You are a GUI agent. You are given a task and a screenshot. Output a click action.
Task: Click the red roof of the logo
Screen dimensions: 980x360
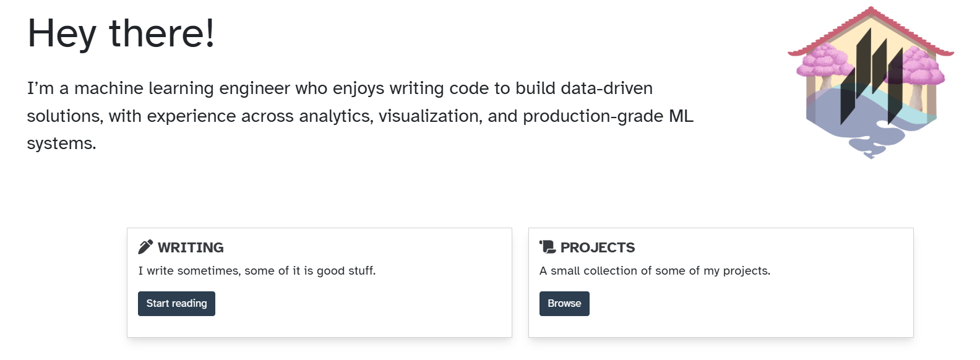coord(870,31)
